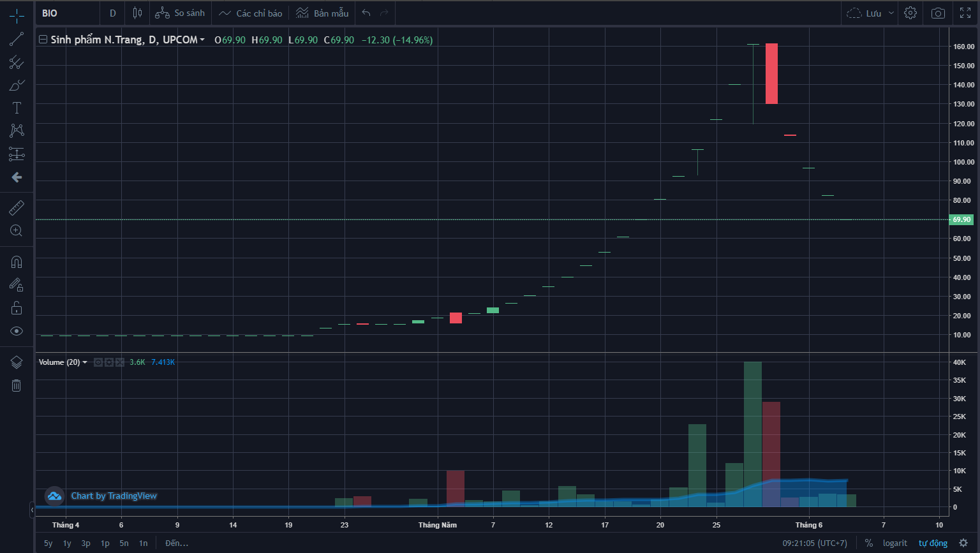This screenshot has height=553, width=980.
Task: Remove drawings with the trash icon
Action: (17, 385)
